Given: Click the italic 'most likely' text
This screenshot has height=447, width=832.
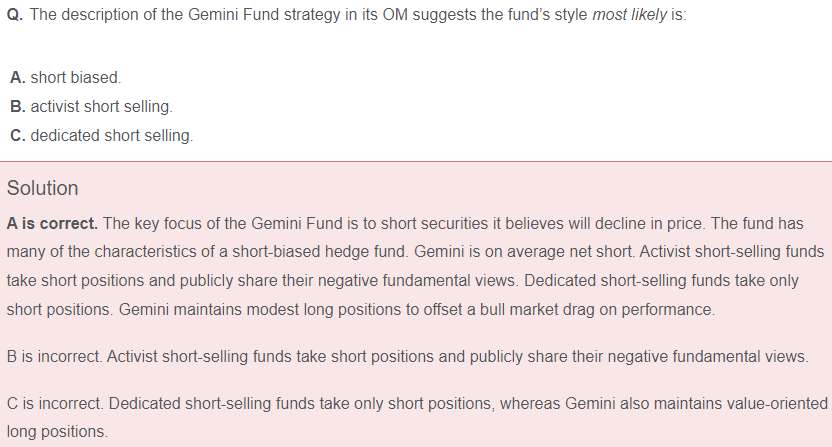Looking at the screenshot, I should coord(629,15).
